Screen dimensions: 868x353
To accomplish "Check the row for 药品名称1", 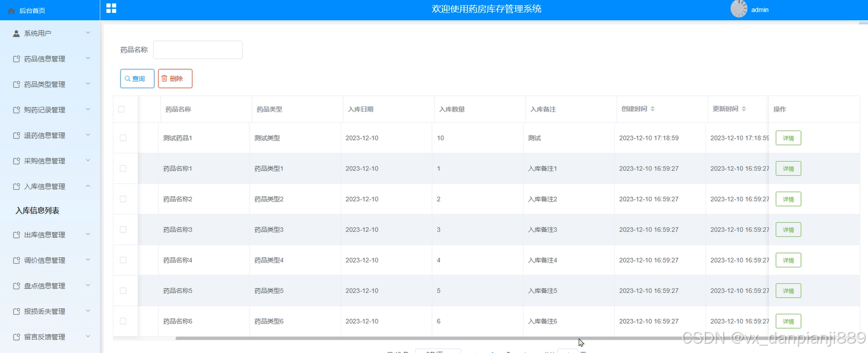I will point(123,169).
